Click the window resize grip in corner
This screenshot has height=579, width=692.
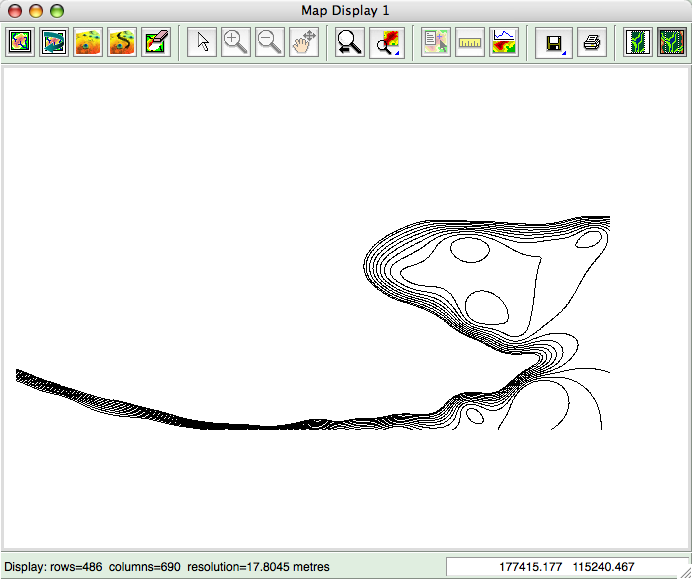pyautogui.click(x=684, y=571)
